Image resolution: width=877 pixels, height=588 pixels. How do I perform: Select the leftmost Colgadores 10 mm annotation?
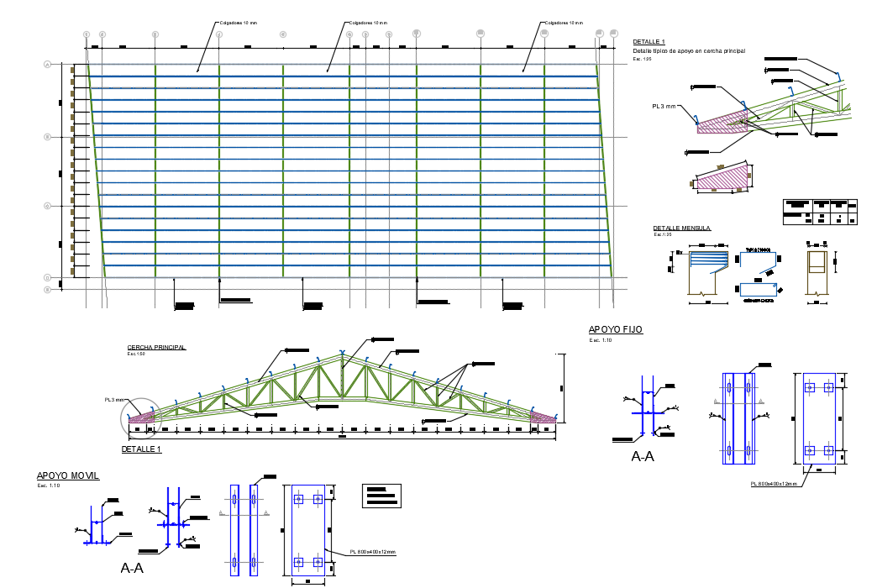[238, 24]
